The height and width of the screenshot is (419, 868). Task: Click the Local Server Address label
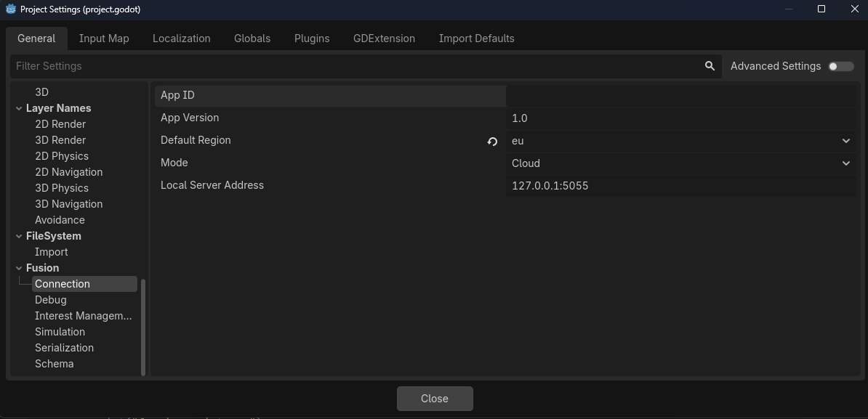pos(212,186)
